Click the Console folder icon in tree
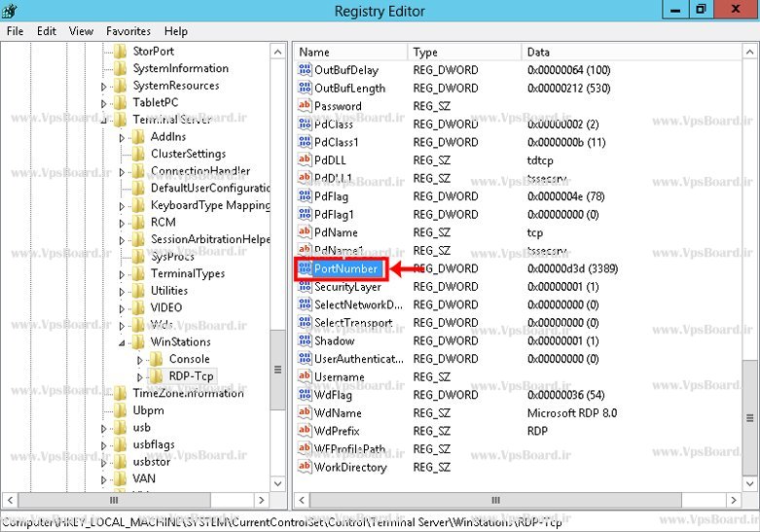This screenshot has width=760, height=532. pos(156,359)
